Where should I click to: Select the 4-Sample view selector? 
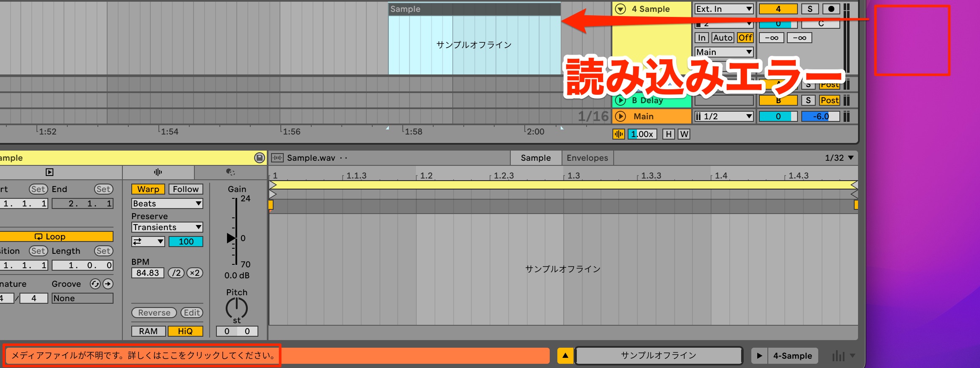tap(793, 356)
